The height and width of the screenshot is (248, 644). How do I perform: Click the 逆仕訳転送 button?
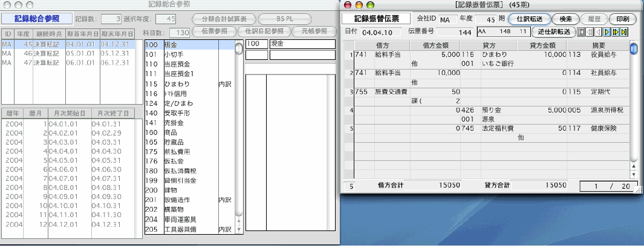(553, 32)
